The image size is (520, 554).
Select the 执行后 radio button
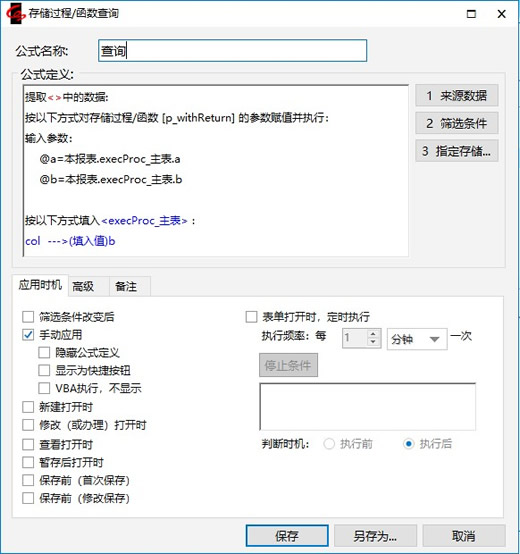click(408, 443)
